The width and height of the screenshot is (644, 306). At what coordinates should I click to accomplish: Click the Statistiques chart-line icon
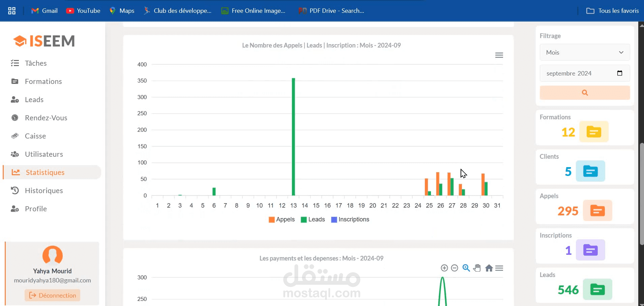coord(16,172)
